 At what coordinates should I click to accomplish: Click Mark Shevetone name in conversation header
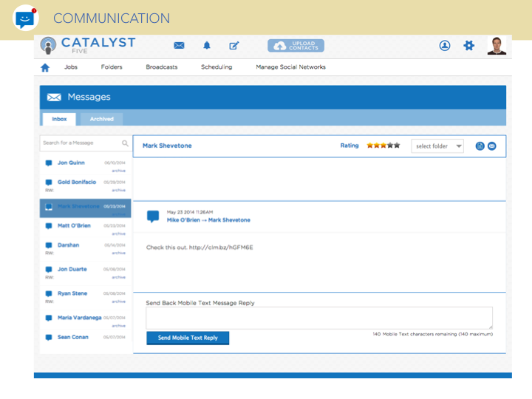coord(167,146)
